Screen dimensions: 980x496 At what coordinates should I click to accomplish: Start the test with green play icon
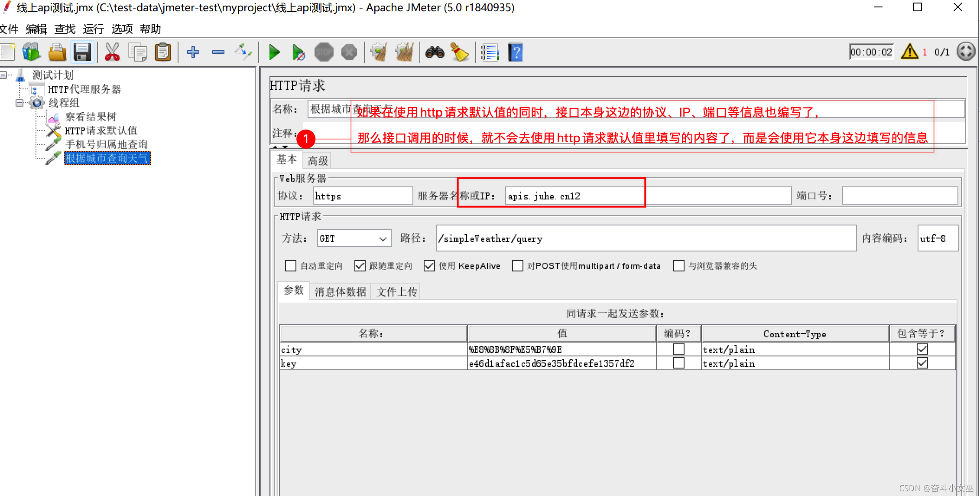tap(274, 52)
